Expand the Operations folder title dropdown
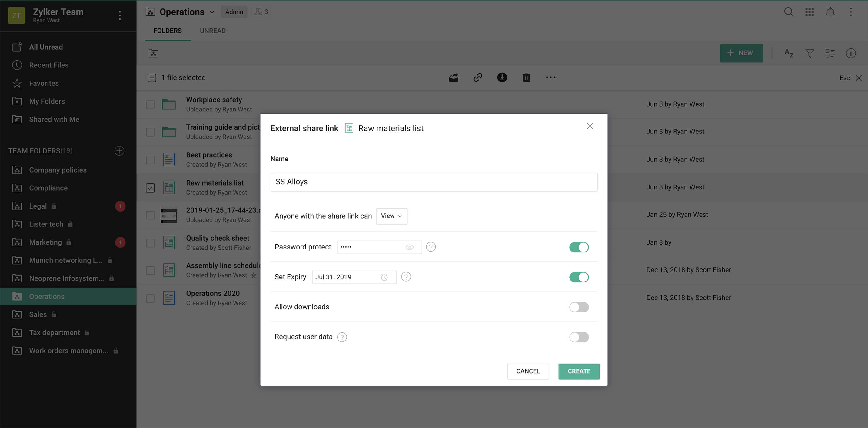868x428 pixels. coord(212,12)
